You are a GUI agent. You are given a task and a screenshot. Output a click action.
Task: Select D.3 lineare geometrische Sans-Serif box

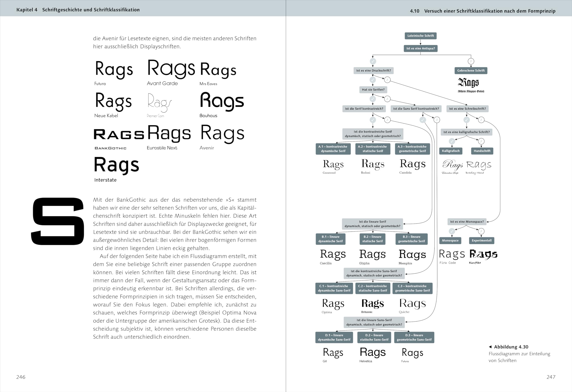414,337
